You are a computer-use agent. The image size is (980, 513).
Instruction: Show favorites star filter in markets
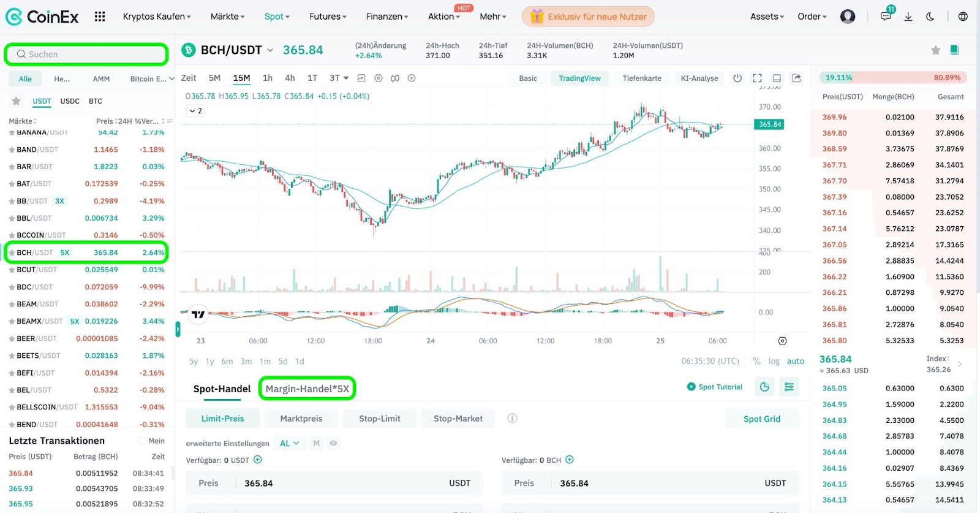tap(16, 101)
